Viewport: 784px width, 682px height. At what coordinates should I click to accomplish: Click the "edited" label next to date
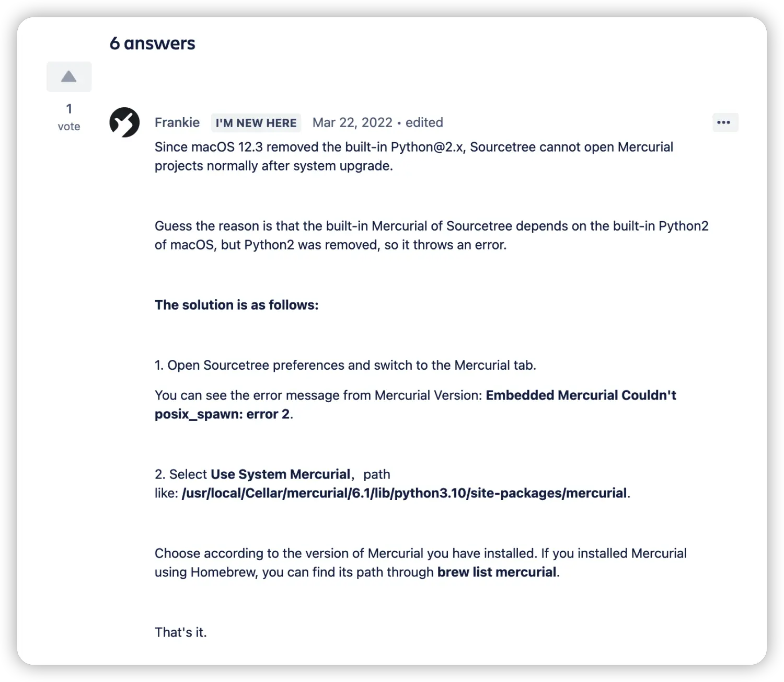pos(424,122)
